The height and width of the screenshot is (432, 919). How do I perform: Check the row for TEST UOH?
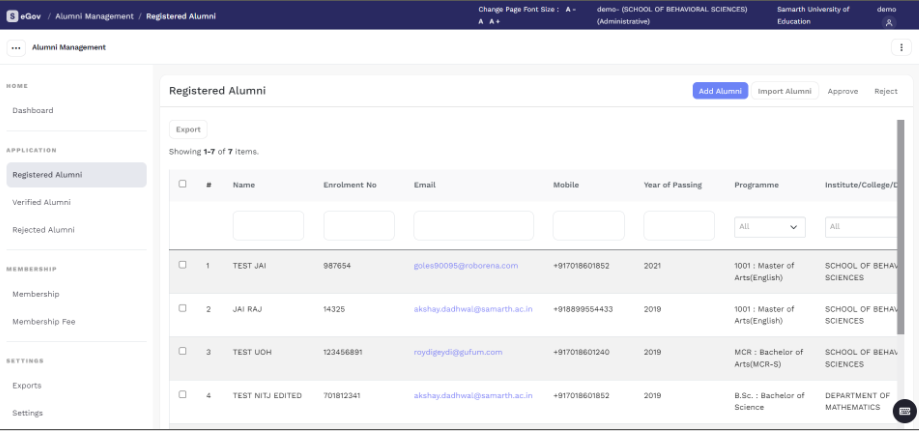click(x=182, y=351)
